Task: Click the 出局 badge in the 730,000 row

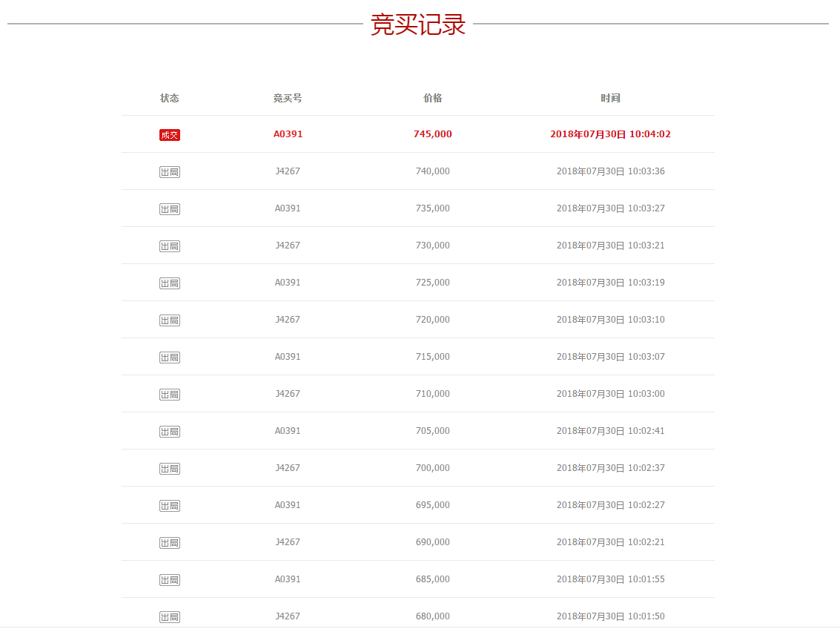Action: (x=169, y=246)
